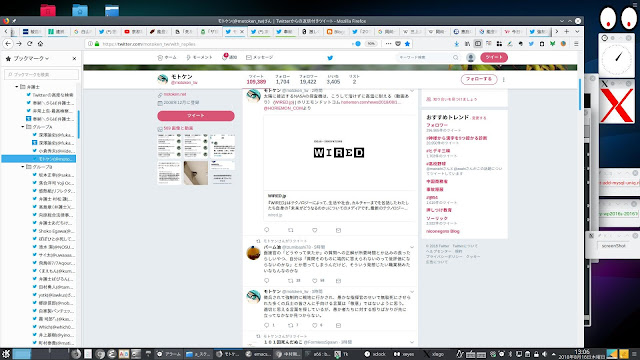Open the list-all-tabs dropdown arrow

tap(577, 31)
